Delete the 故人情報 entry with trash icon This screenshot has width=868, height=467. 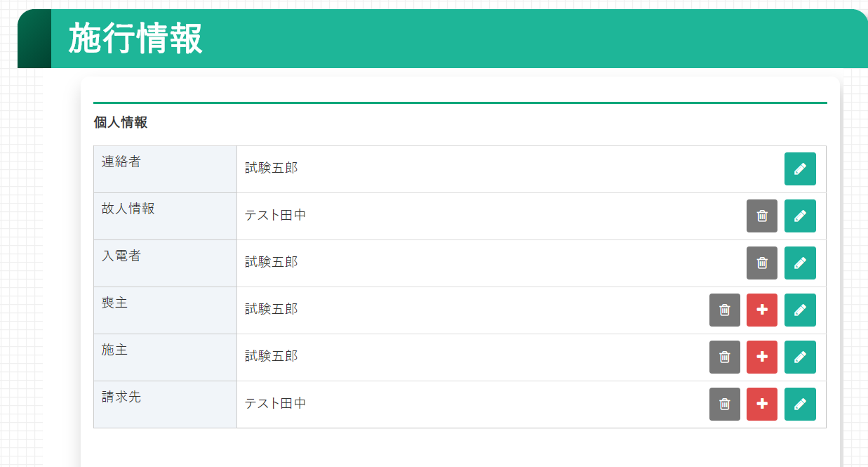click(762, 216)
